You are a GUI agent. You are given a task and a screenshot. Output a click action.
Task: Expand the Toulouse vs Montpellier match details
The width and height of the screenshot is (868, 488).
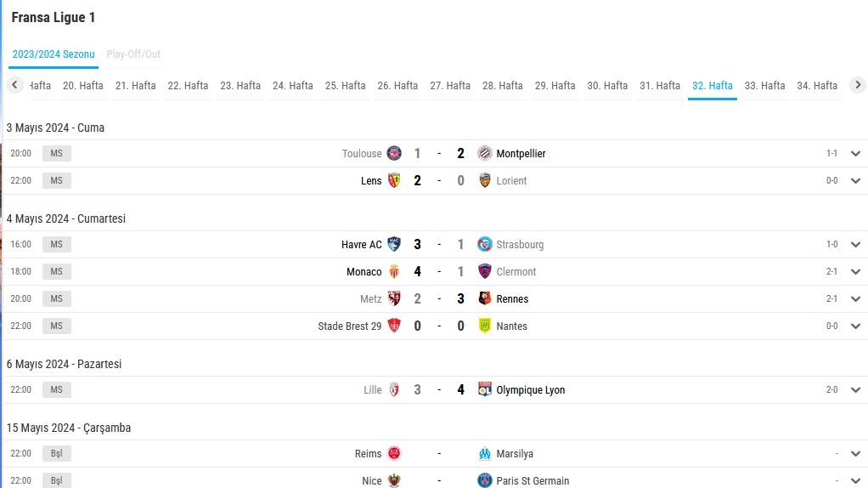tap(855, 153)
